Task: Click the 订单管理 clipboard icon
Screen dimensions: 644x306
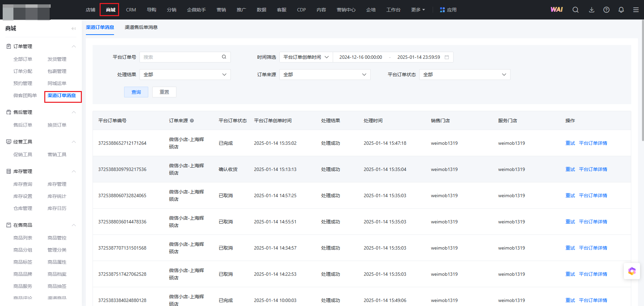Action: click(9, 46)
